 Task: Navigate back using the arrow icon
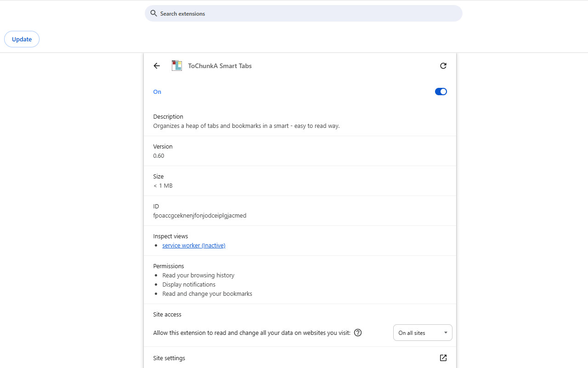pos(157,66)
